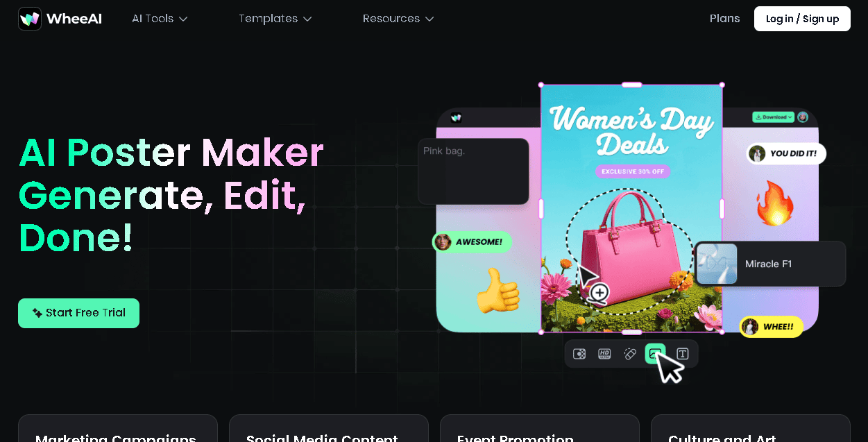The width and height of the screenshot is (868, 442).
Task: Click the AWESOME! comment bubble
Action: [472, 242]
